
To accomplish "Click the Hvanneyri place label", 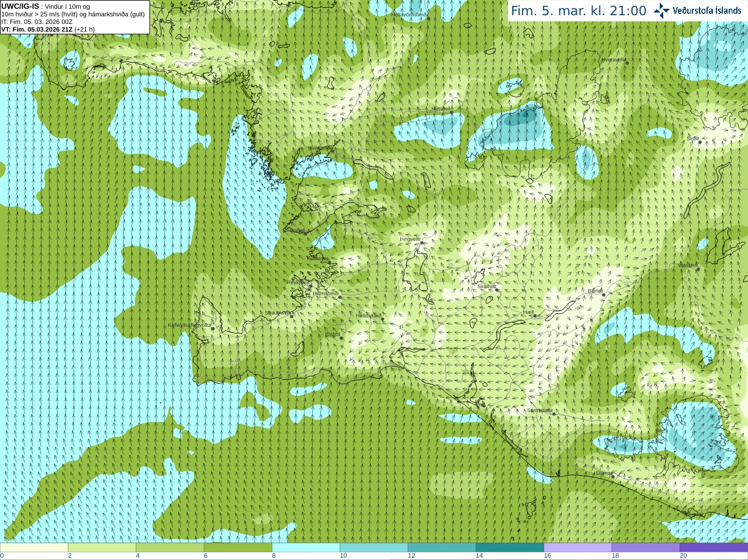I will pos(319,148).
